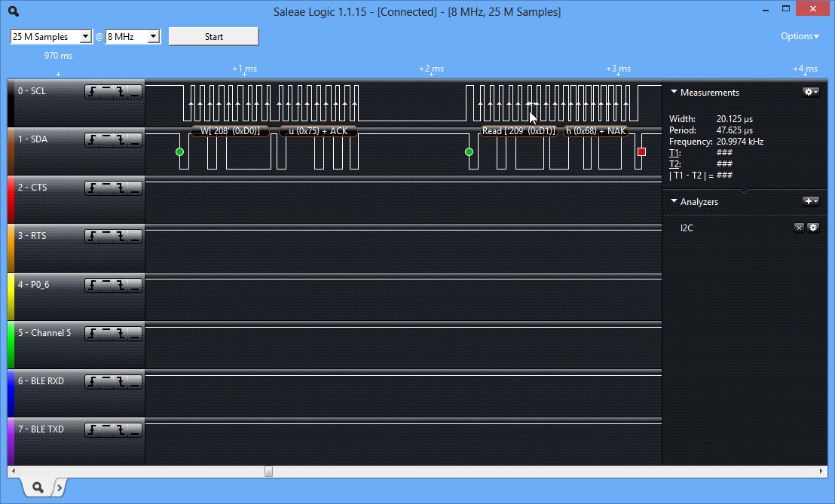Set low level trigger on SDA channel
The height and width of the screenshot is (504, 835).
(135, 140)
